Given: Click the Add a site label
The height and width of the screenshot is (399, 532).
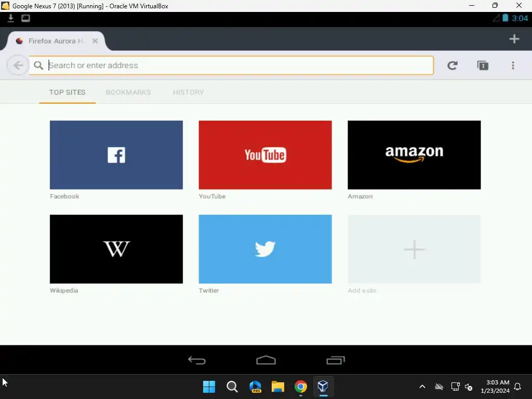Looking at the screenshot, I should 362,290.
